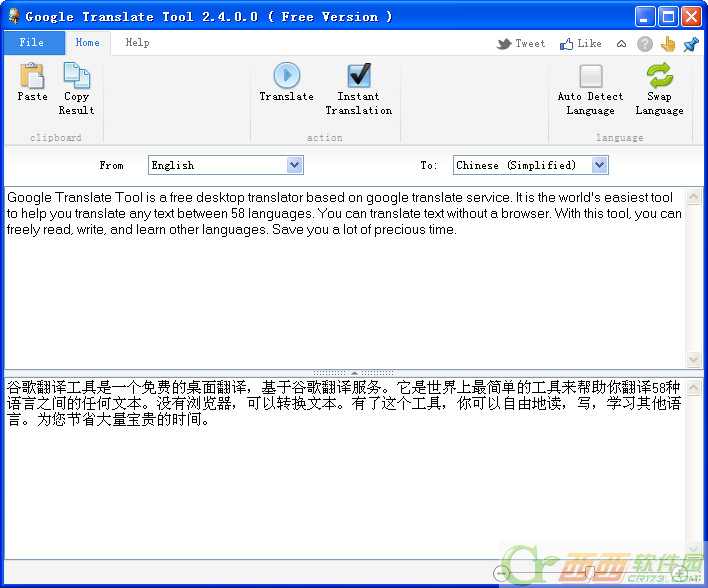Click the zoom in plus icon
The width and height of the screenshot is (708, 588).
680,573
